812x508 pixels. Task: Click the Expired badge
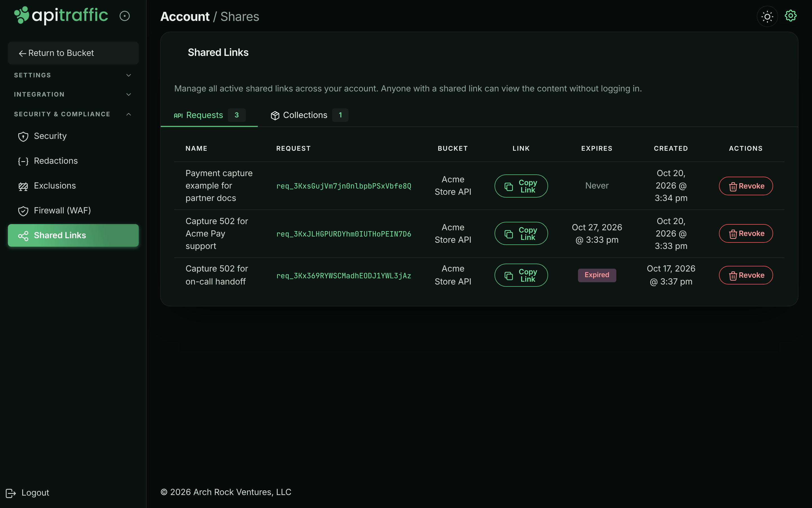[597, 275]
